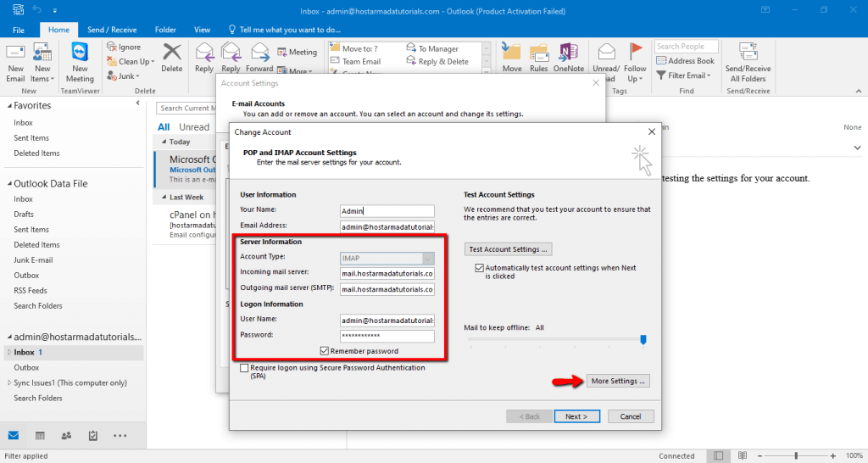Expand the Sync Issues1 folder
This screenshot has height=463, width=868.
(9, 382)
